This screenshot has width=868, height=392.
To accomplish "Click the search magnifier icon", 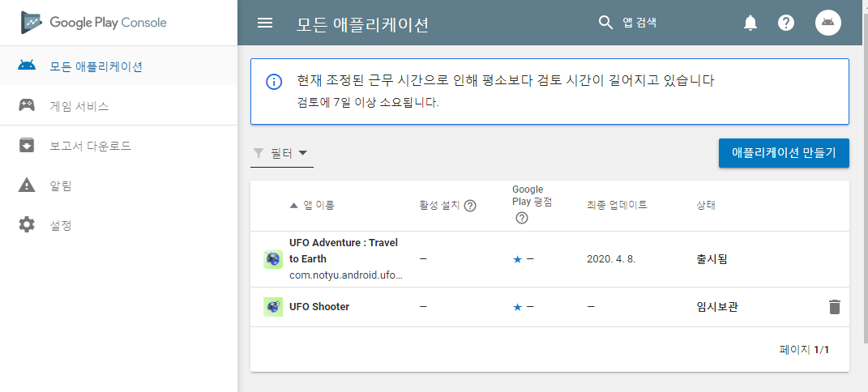I will (x=606, y=23).
